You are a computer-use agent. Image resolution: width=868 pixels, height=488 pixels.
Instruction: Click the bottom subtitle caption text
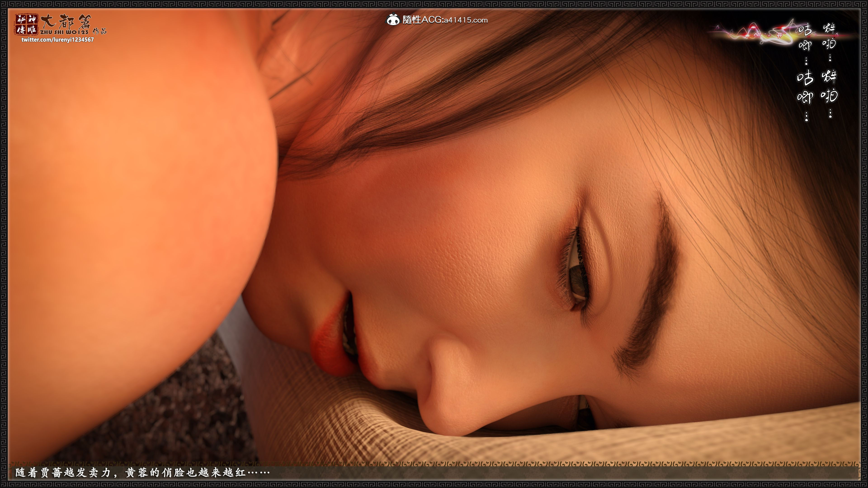pos(142,473)
